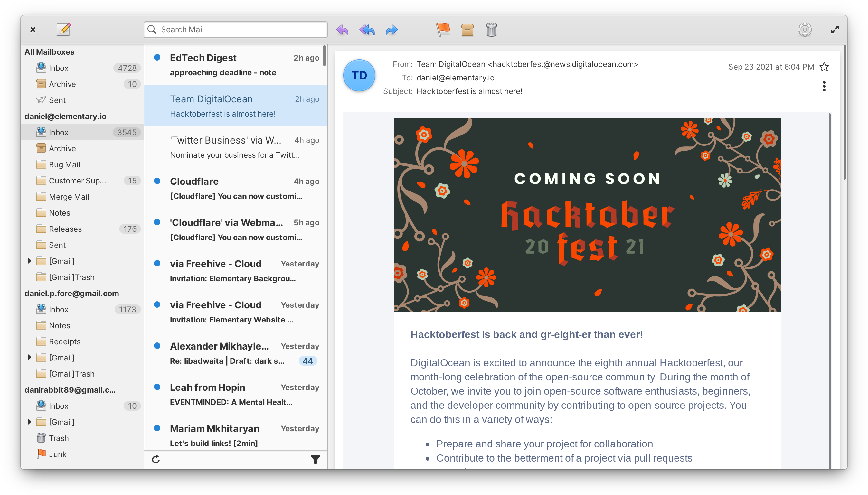Expand [Gmail] folder under daniel.p.fore@gmail.com

point(29,357)
